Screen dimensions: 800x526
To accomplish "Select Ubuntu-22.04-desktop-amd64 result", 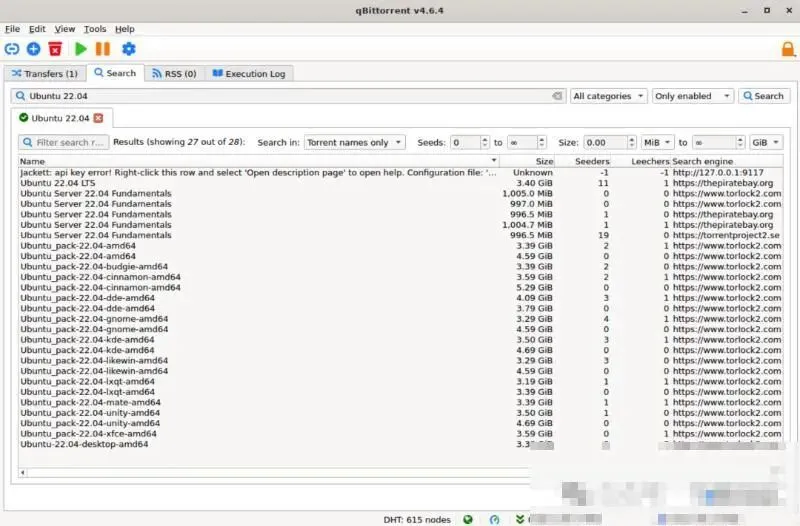I will [x=401, y=444].
